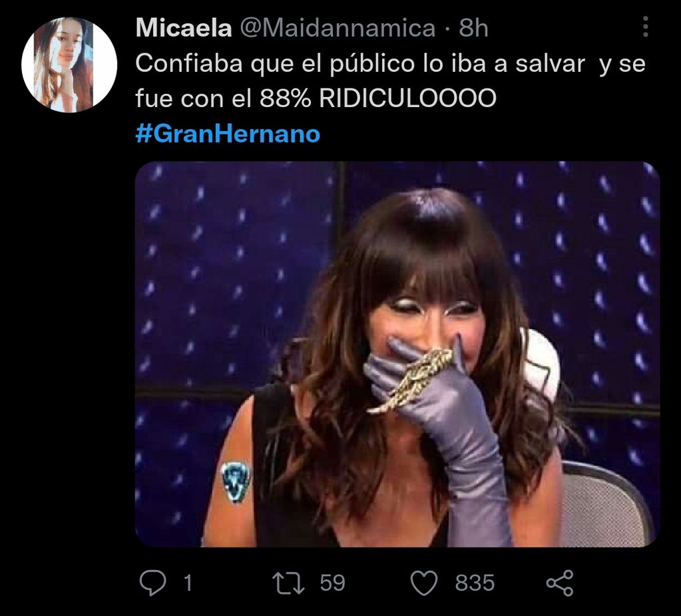Click the display name Micaela
Viewport: 681px width, 616px height.
tap(183, 28)
